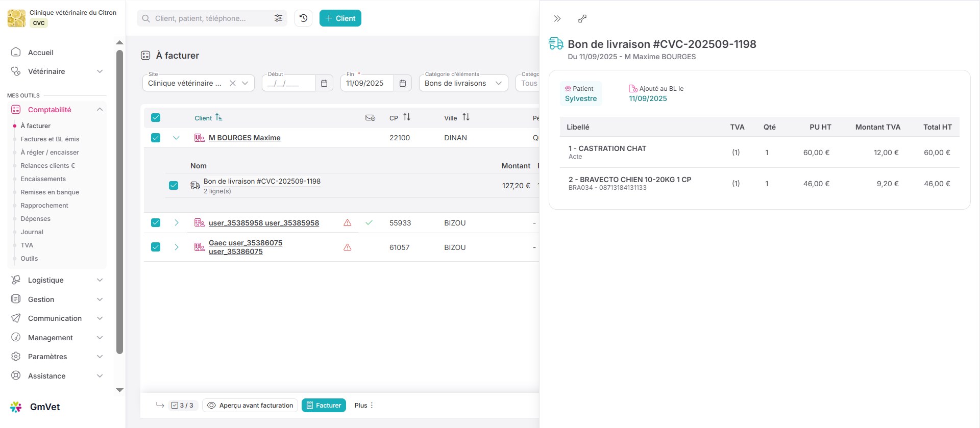Uncheck the M BOURGES Maxime row

156,138
